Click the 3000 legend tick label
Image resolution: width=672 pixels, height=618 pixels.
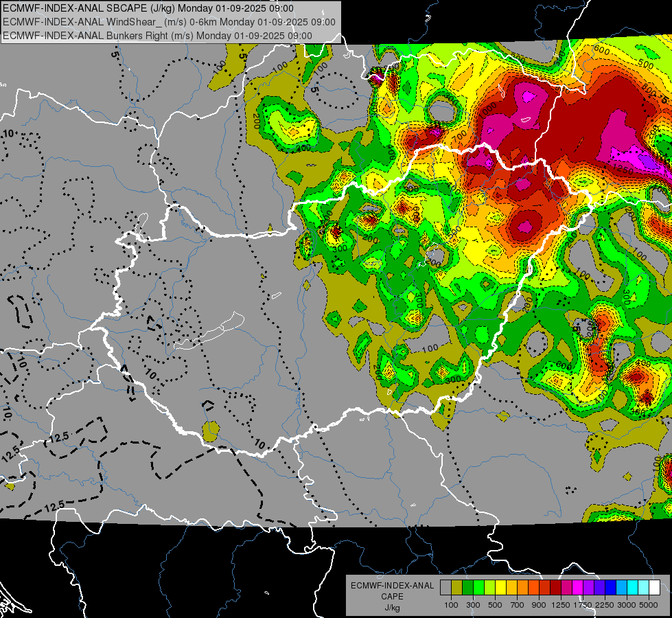click(627, 605)
